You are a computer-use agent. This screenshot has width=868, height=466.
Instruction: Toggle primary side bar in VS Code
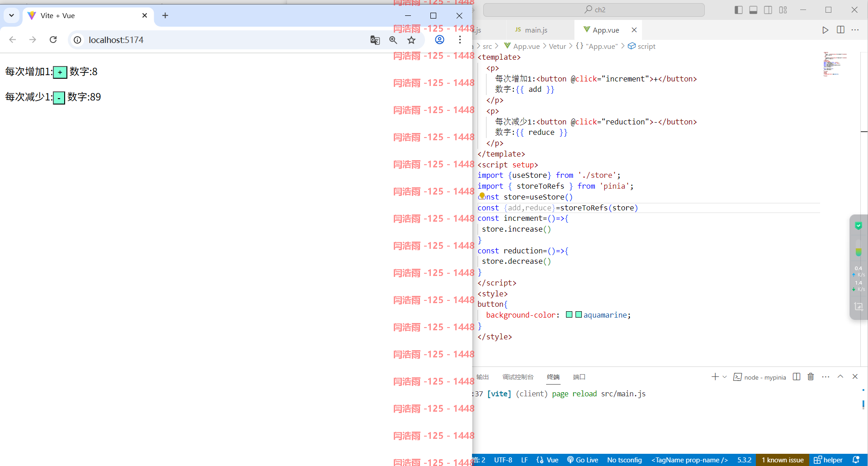(x=739, y=10)
